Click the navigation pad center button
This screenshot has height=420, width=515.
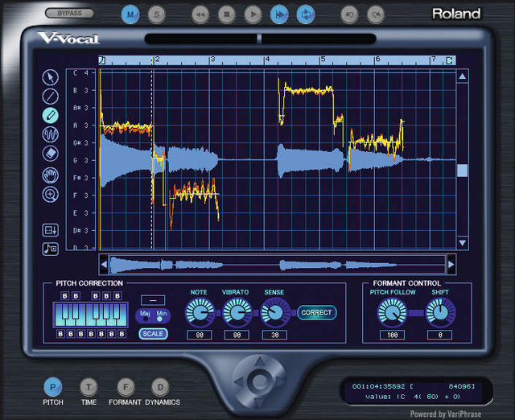point(260,381)
